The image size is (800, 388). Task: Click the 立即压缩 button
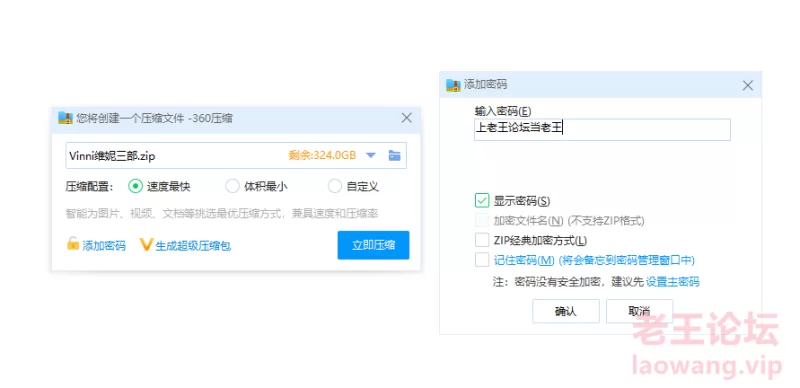373,245
